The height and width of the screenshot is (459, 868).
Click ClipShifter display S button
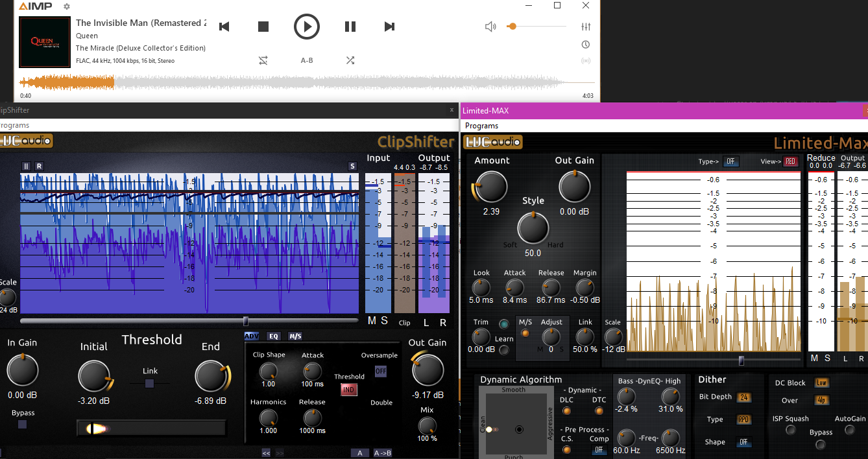[x=353, y=166]
